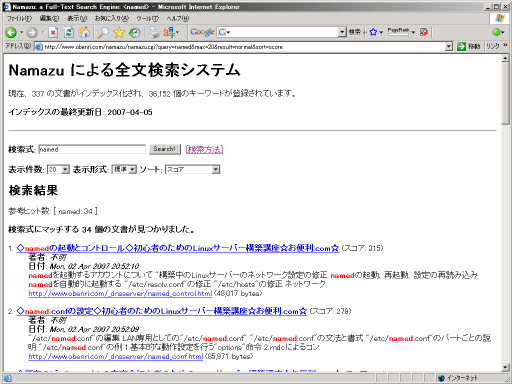Click the date Mon, 02 Apr 2007 20:52:10

94,266
